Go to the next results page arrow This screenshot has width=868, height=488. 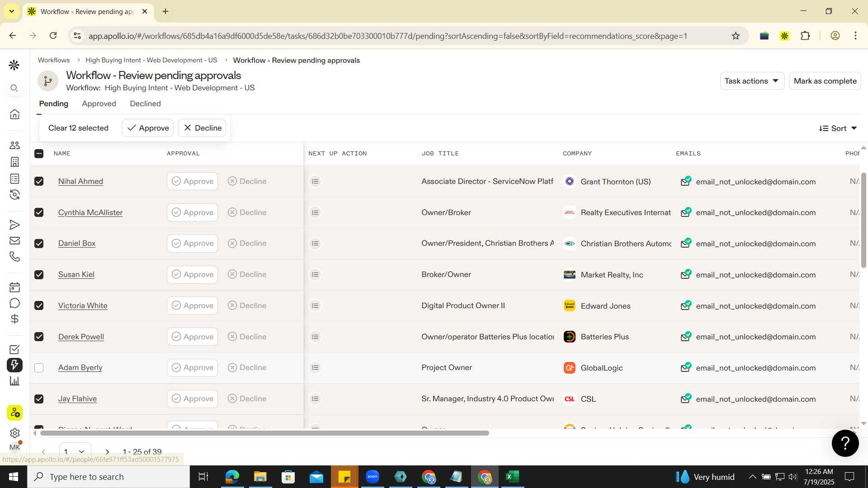coord(107,452)
